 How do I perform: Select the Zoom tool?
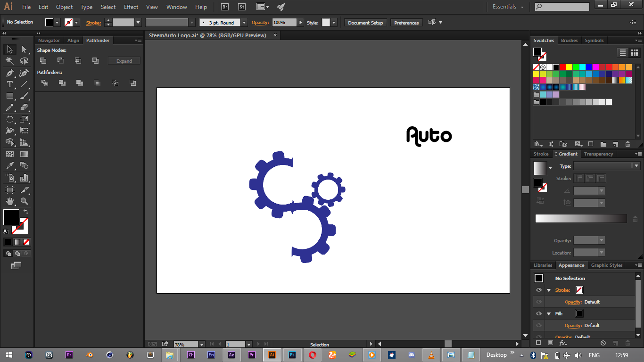point(24,201)
